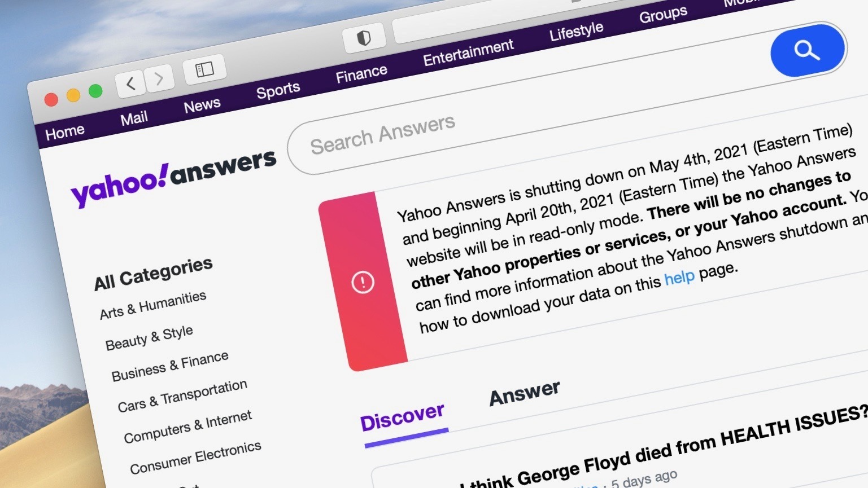Select the Discover tab
This screenshot has width=868, height=488.
click(x=403, y=417)
